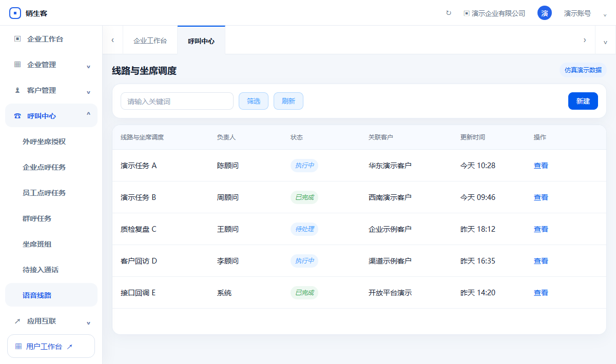
Task: Switch to the 企业工作台 tab
Action: click(x=150, y=41)
